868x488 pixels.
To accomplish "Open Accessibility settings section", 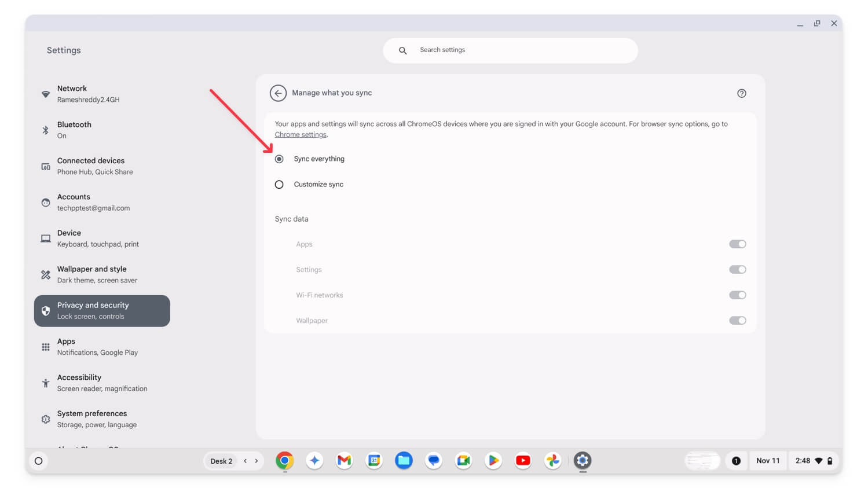I will coord(102,383).
